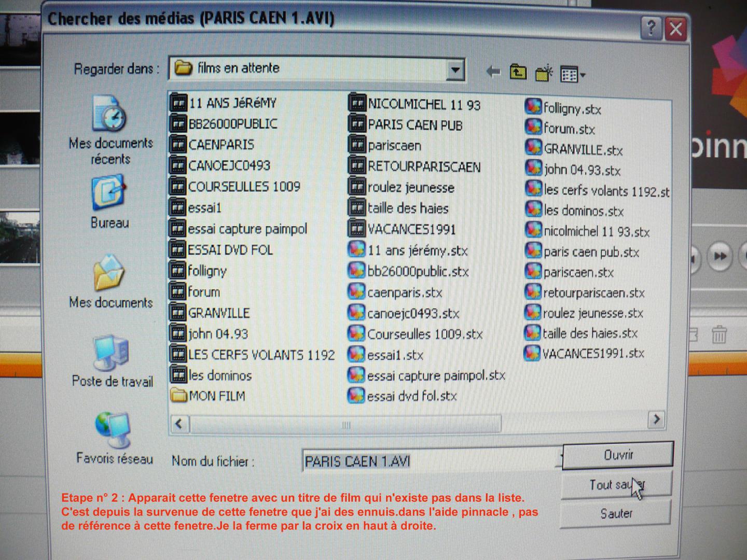Select the 'CAENPARIS' video file
The height and width of the screenshot is (560, 747).
tap(212, 145)
